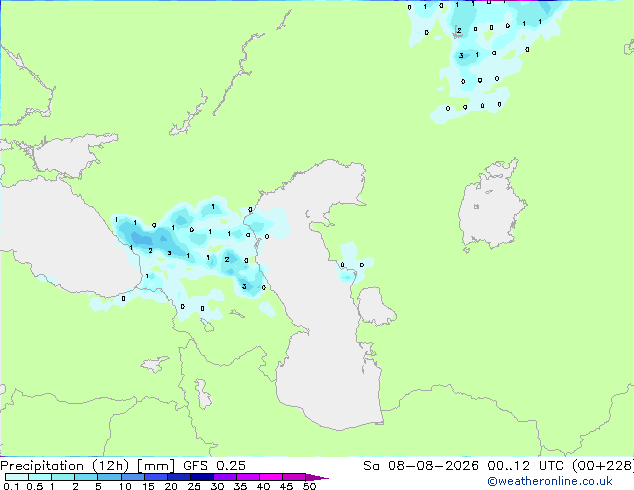
Task: Click the '(00+228)' forecast offset text
Action: [x=603, y=466]
